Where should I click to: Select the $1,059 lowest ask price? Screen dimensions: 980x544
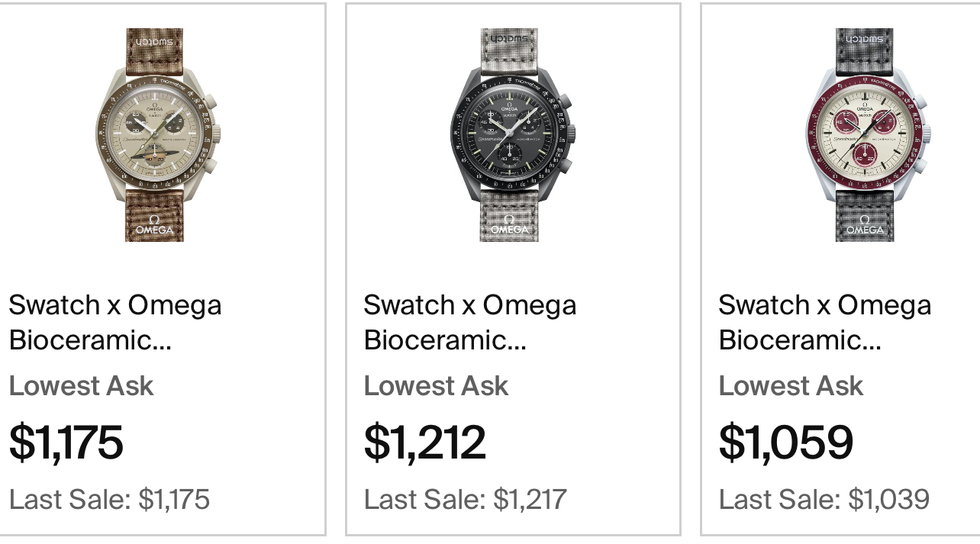(785, 442)
